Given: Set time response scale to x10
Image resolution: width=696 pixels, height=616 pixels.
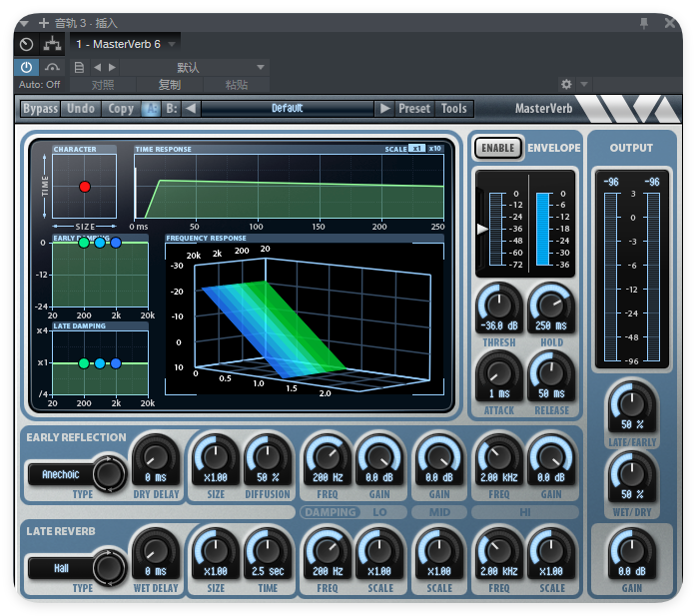Looking at the screenshot, I should pyautogui.click(x=435, y=148).
